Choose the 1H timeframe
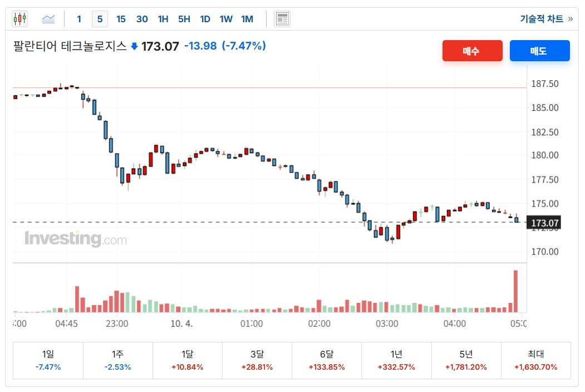 click(x=163, y=19)
